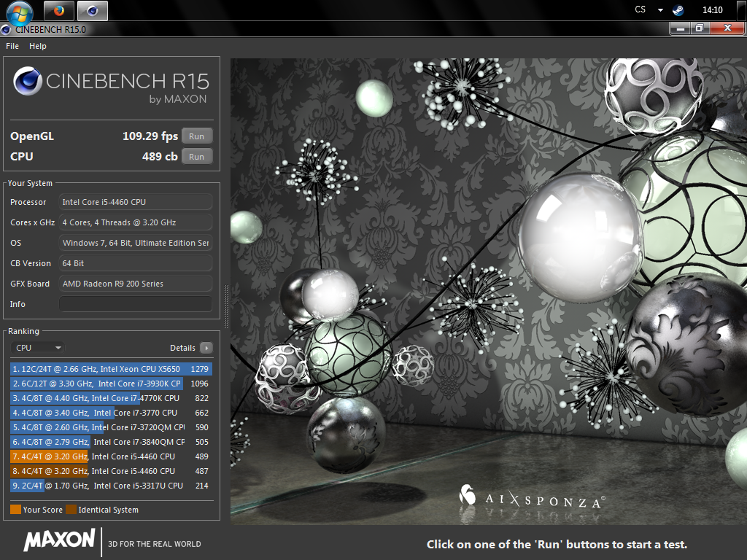Click the brown Identical System swatch
The width and height of the screenshot is (747, 560).
coord(71,510)
